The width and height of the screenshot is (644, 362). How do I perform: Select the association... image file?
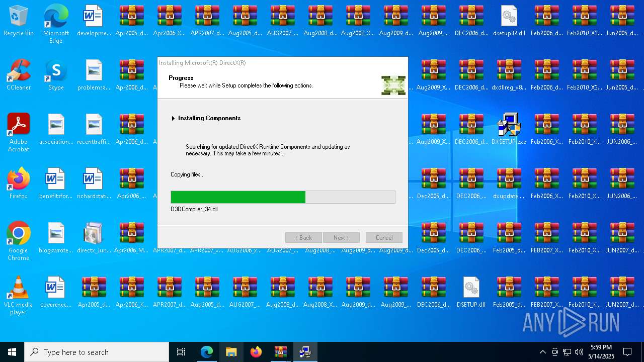(x=56, y=130)
